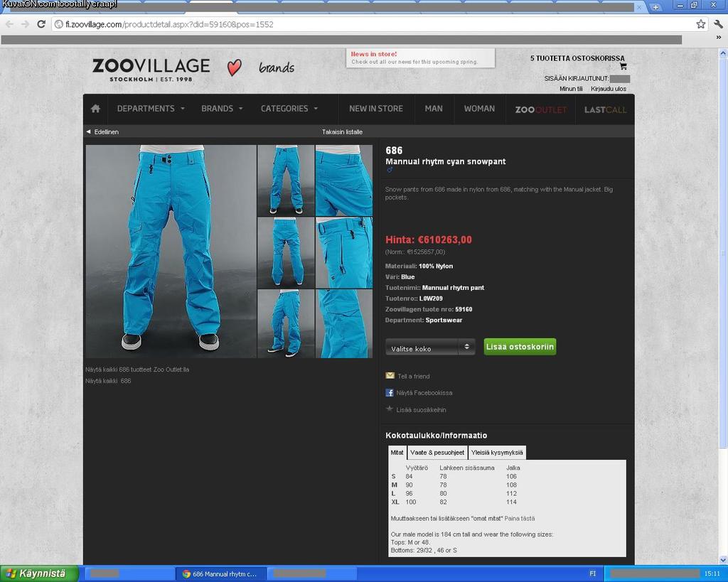Expand the Brands dropdown menu
728x582 pixels.
click(222, 109)
